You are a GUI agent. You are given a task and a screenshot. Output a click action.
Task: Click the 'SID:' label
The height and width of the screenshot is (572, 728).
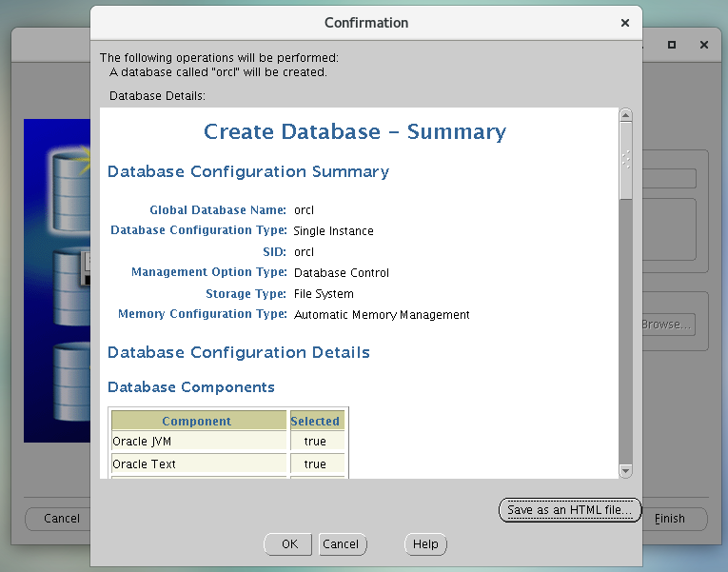pos(274,251)
